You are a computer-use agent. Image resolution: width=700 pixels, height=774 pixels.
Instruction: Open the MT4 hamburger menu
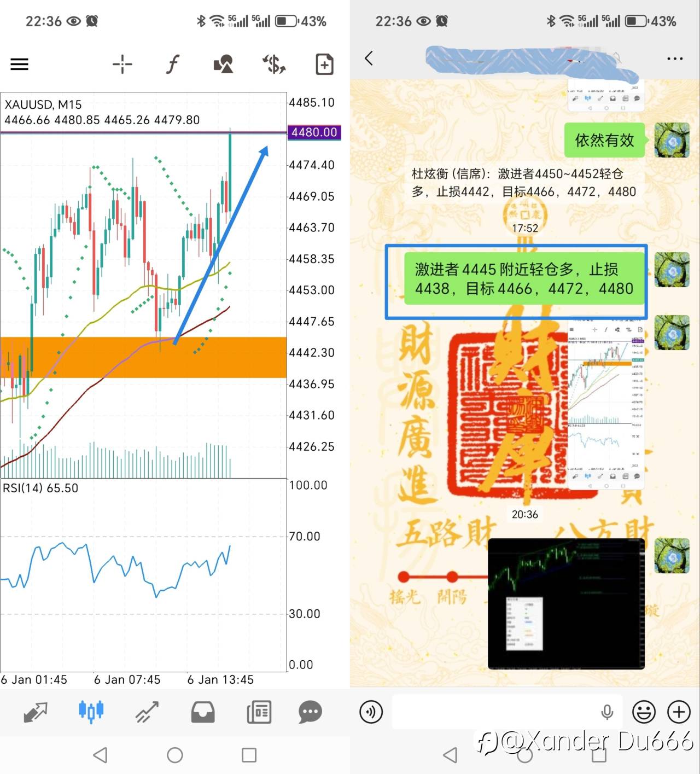point(19,65)
